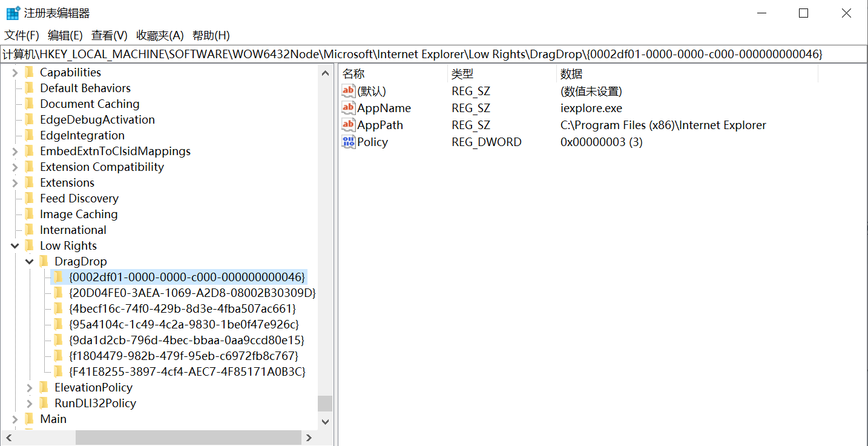Screen dimensions: 868x446
Task: Expand the ElevationPolicy key
Action: coord(30,388)
